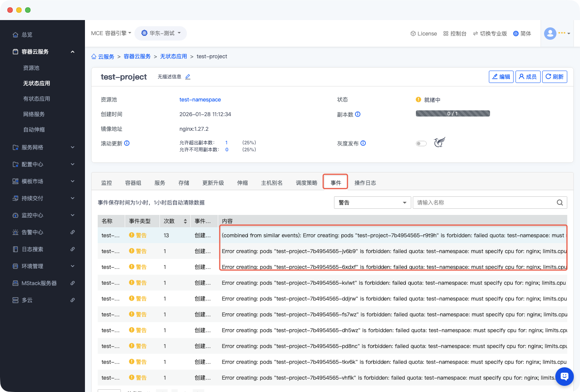
Task: Open the 警告 event type dropdown
Action: [372, 203]
